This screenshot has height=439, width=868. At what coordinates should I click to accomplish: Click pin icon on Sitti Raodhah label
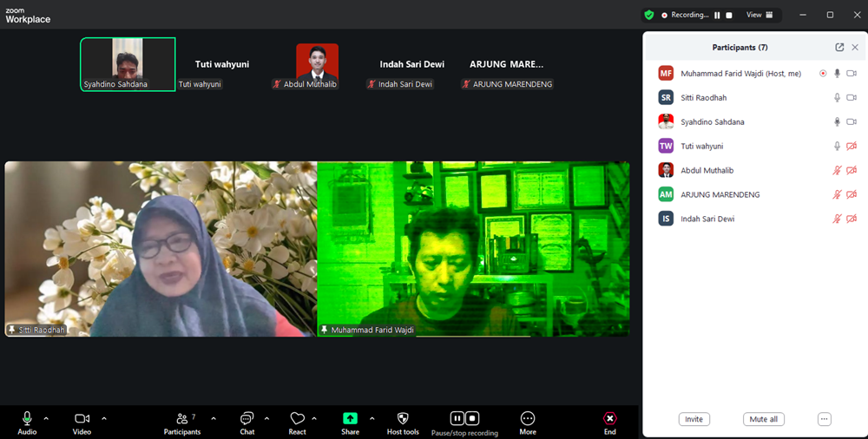point(11,330)
